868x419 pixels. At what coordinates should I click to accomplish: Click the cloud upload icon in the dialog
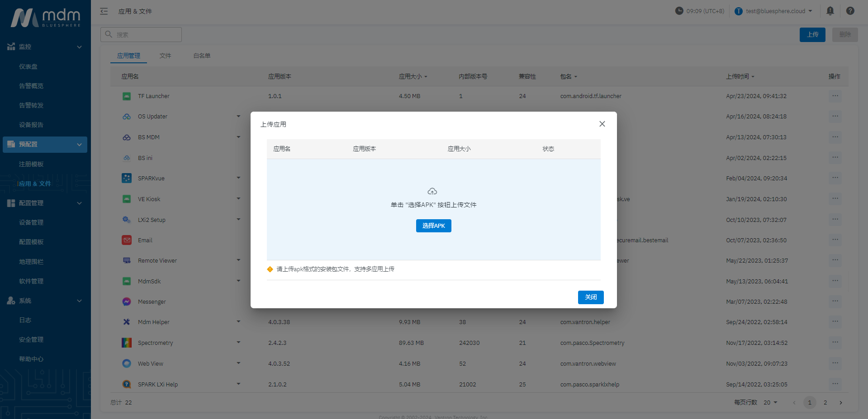pos(432,191)
